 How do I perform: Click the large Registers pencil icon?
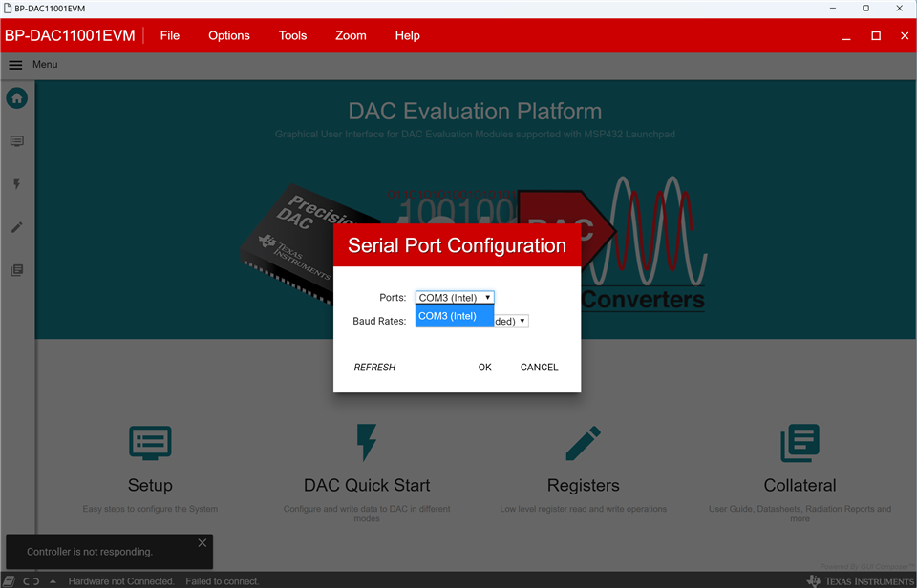(x=583, y=443)
